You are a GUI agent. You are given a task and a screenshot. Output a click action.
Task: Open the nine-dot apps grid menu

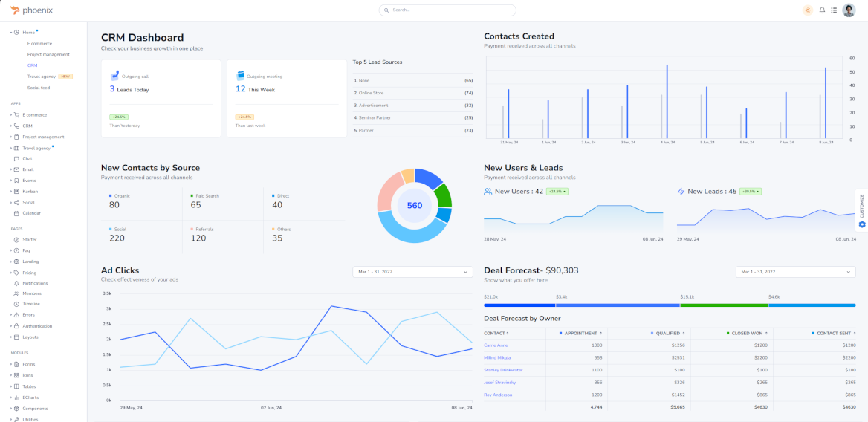point(834,10)
